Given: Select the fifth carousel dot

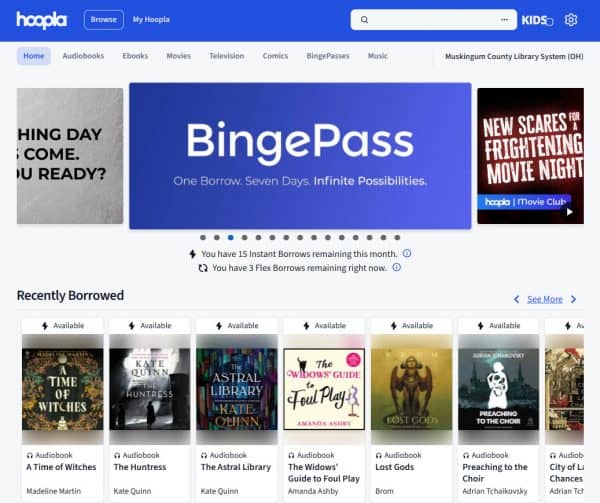Looking at the screenshot, I should tap(258, 238).
